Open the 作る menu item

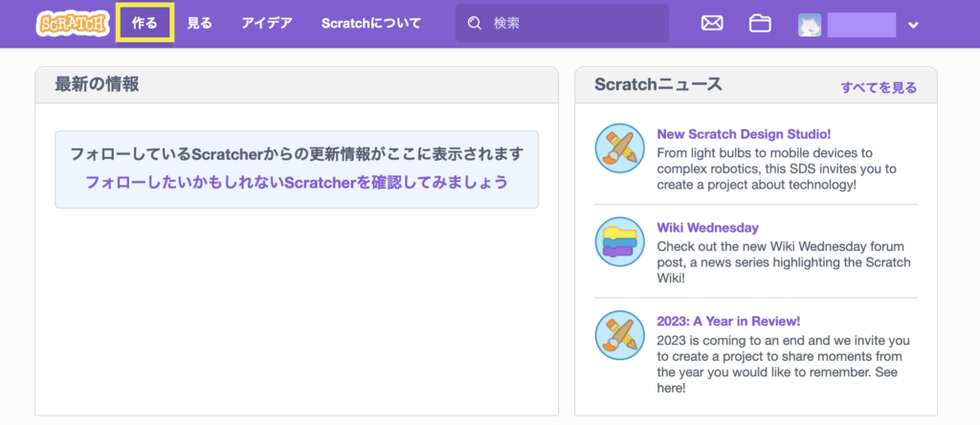[x=145, y=24]
